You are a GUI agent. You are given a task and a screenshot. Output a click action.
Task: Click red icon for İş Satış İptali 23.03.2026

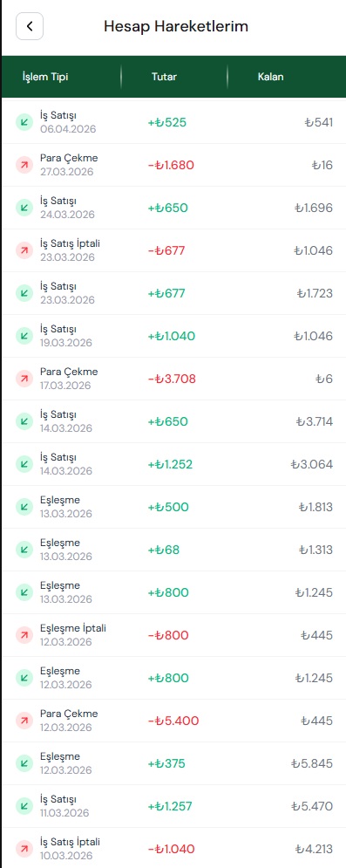pyautogui.click(x=24, y=250)
